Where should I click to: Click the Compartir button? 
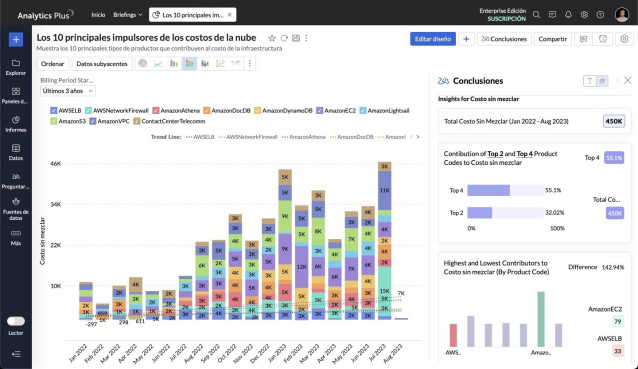point(553,39)
